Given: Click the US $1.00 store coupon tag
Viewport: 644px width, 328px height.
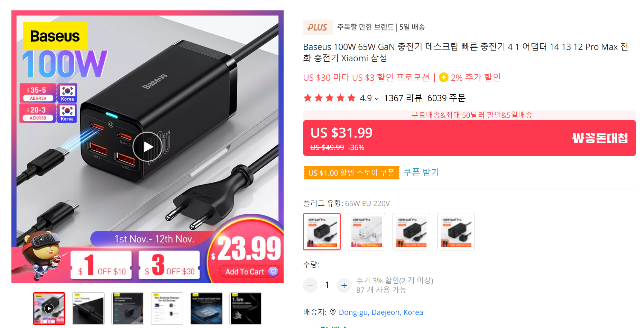Looking at the screenshot, I should pyautogui.click(x=351, y=172).
